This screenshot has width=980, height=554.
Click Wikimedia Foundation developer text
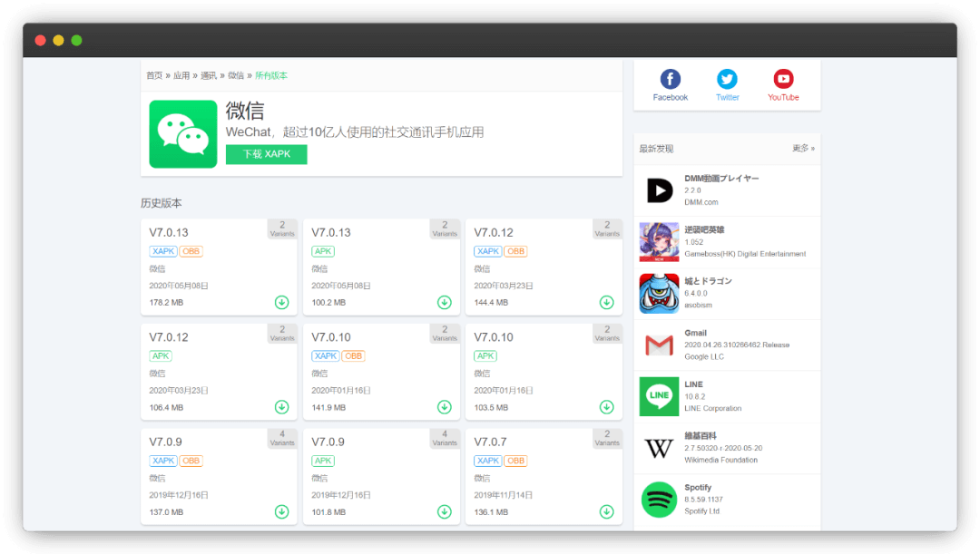pyautogui.click(x=720, y=460)
